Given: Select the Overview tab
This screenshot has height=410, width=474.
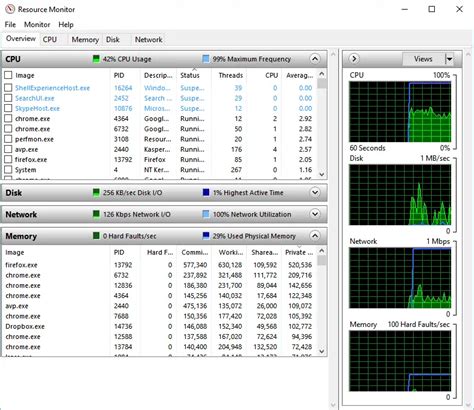Looking at the screenshot, I should [x=21, y=39].
